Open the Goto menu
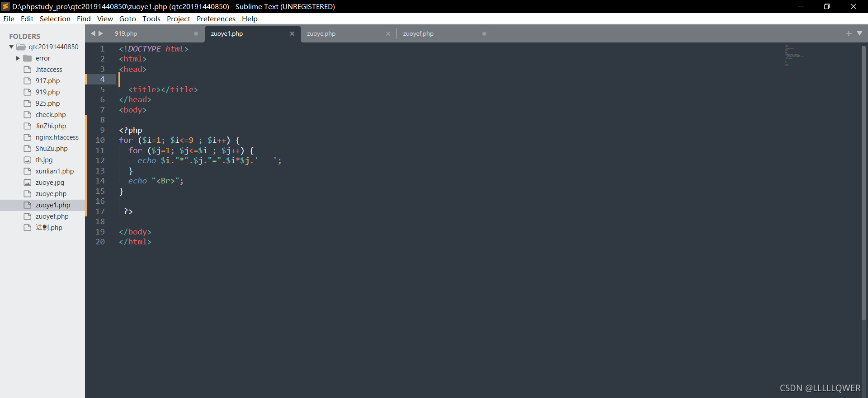Screen dimensions: 868x398 click(127, 19)
